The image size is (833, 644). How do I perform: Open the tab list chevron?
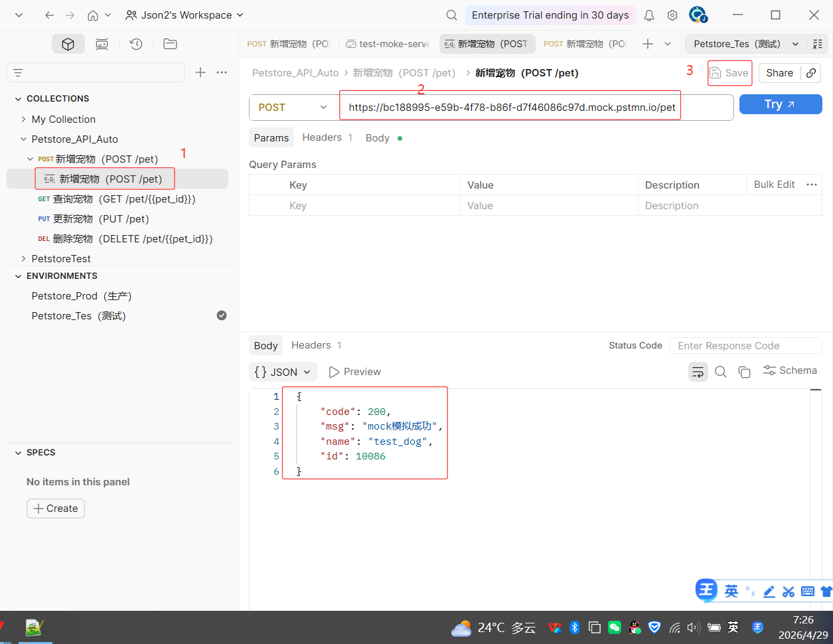pyautogui.click(x=668, y=44)
